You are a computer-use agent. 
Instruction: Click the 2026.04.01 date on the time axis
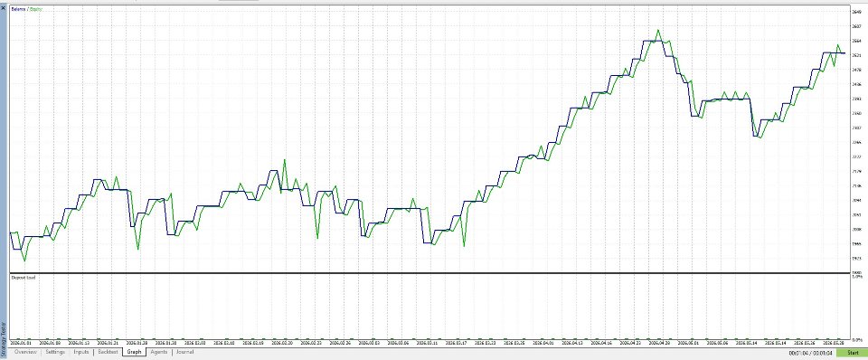tap(543, 344)
